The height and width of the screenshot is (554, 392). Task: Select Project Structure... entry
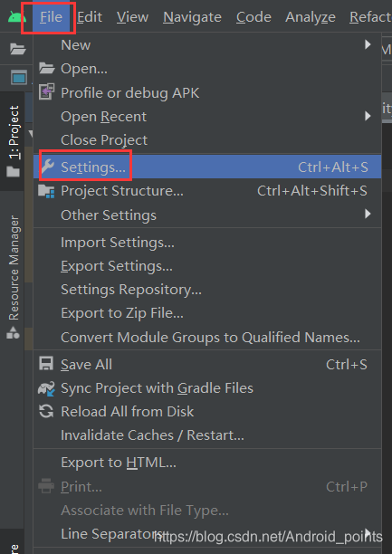point(207,191)
